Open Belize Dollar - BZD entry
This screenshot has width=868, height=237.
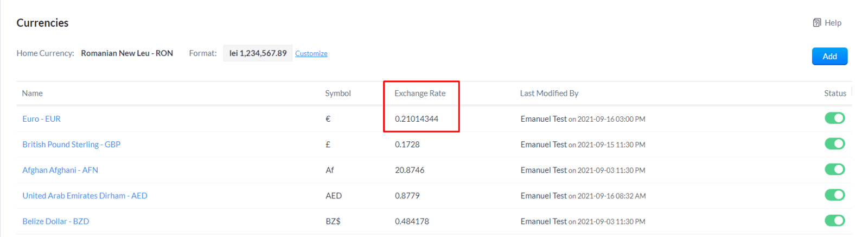[x=56, y=221]
